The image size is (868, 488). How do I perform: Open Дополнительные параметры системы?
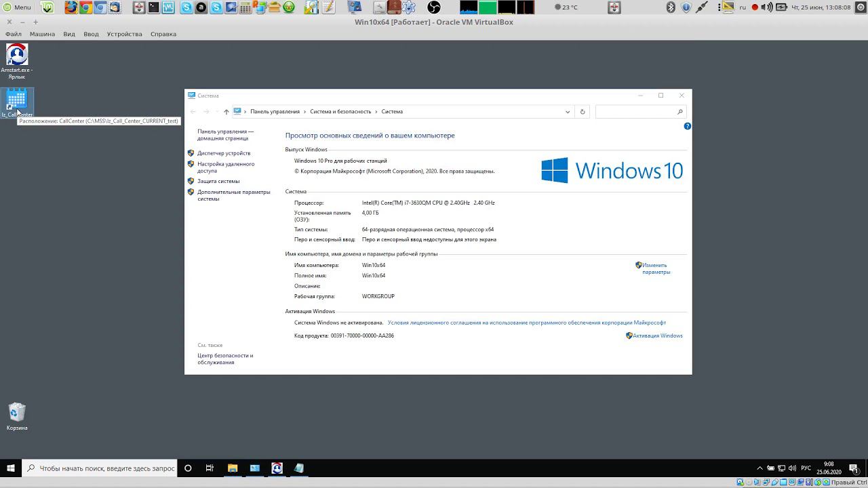pos(234,195)
